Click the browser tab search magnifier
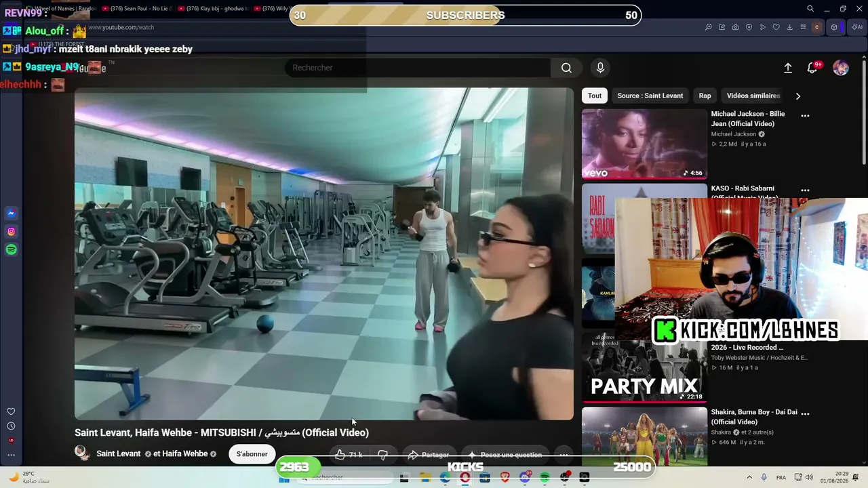 pos(810,9)
